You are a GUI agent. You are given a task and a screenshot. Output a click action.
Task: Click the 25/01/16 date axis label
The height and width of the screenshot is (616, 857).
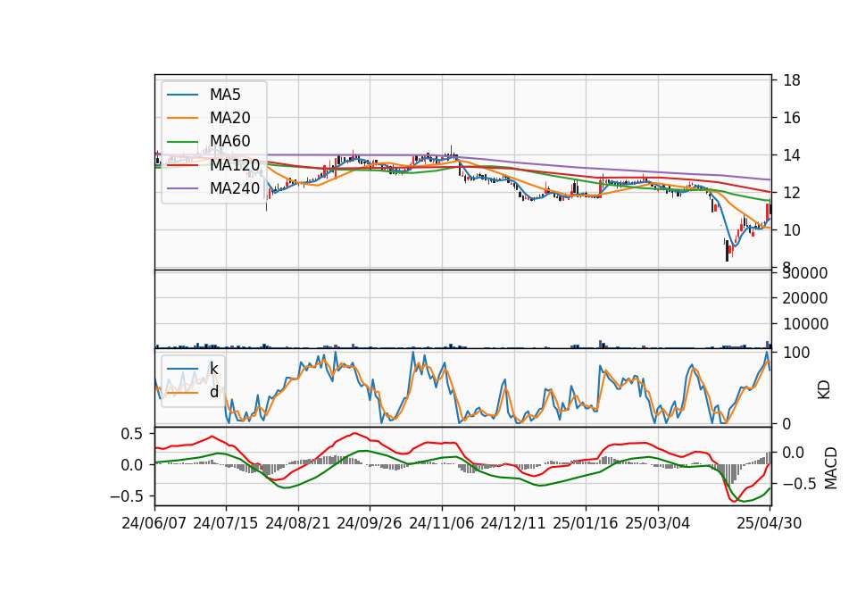click(x=585, y=523)
